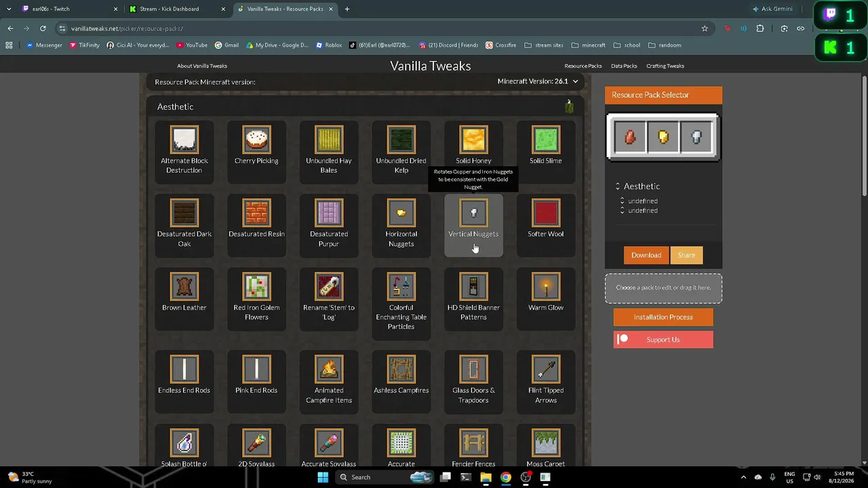Screen dimensions: 868x488
Task: Pick the Cherry Picking cake icon
Action: (x=256, y=140)
